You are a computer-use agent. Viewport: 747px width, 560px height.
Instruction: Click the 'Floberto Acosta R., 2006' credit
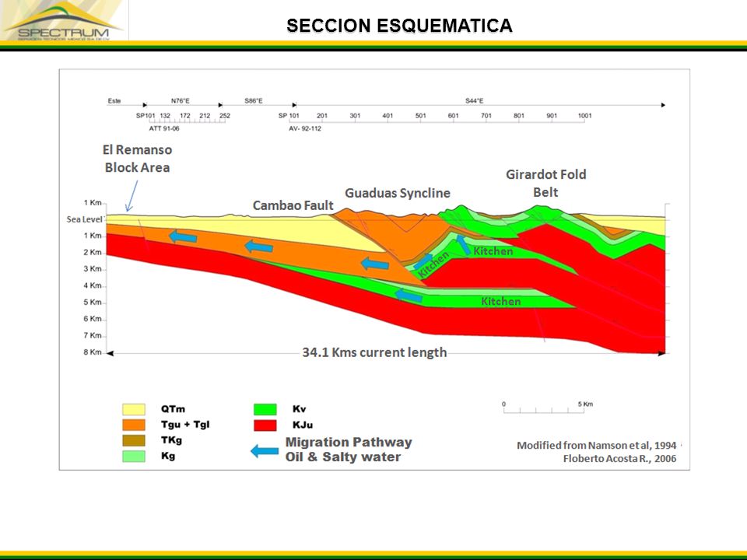pyautogui.click(x=619, y=459)
